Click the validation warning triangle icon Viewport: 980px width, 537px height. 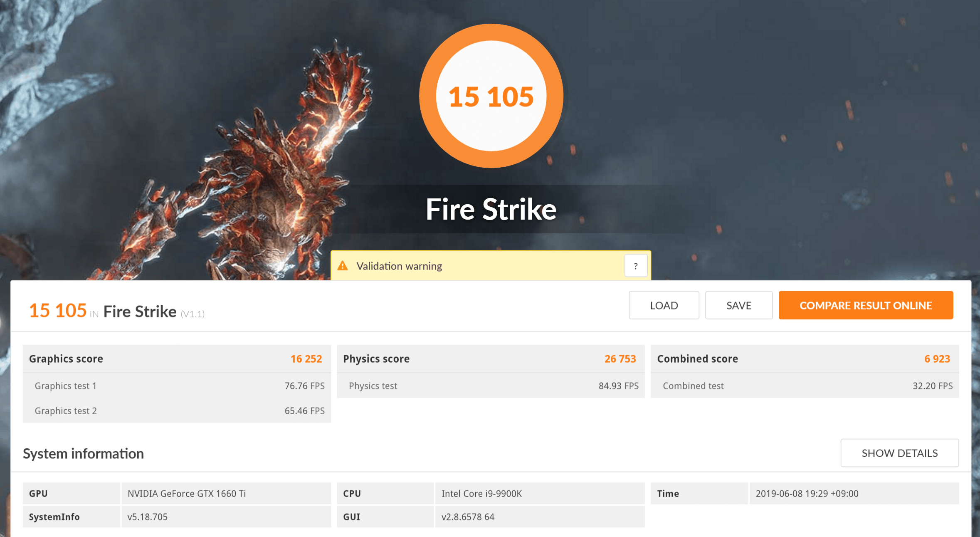click(342, 266)
